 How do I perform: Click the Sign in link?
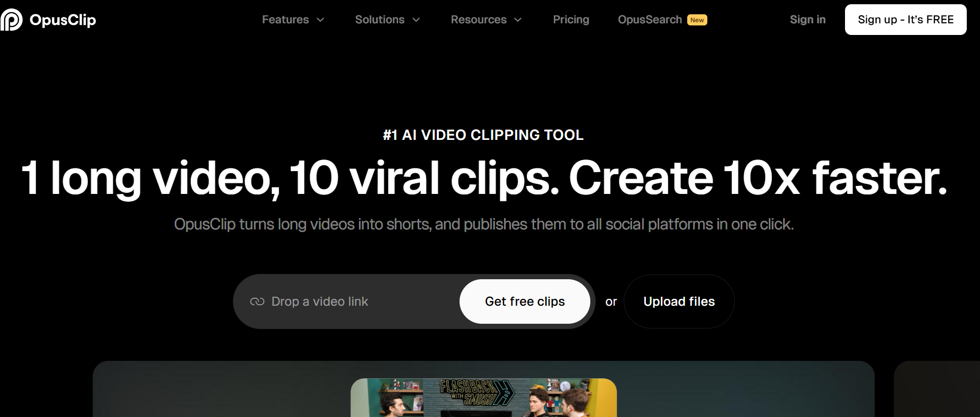(x=807, y=20)
